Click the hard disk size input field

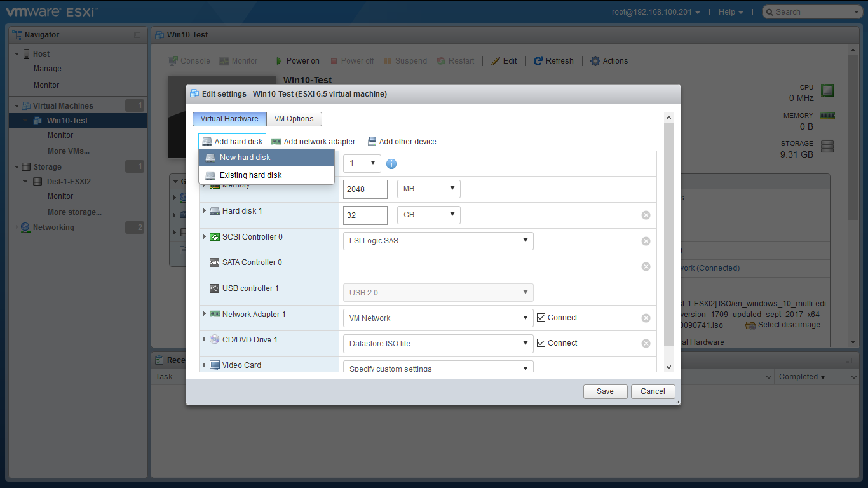[x=365, y=215]
